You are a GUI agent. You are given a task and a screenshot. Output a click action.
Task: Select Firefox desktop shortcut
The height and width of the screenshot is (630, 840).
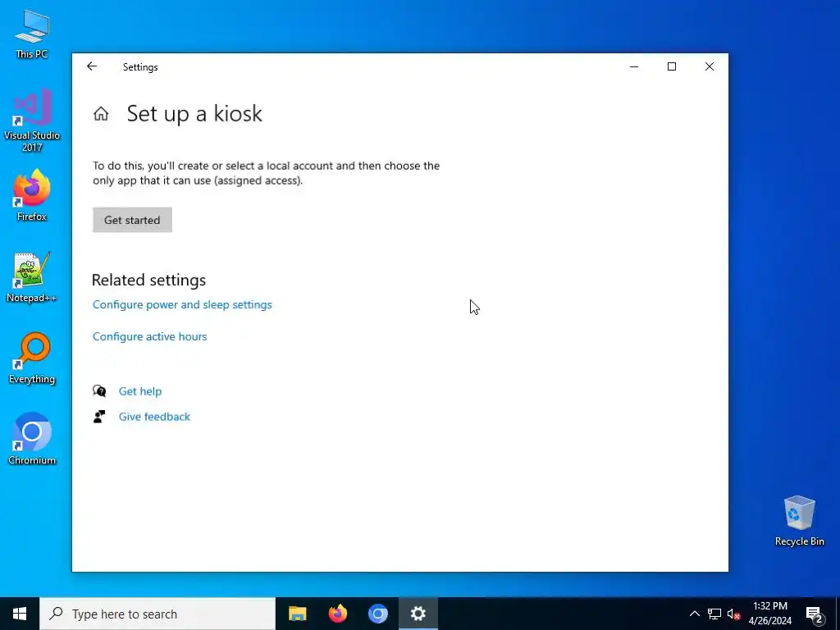[x=32, y=195]
